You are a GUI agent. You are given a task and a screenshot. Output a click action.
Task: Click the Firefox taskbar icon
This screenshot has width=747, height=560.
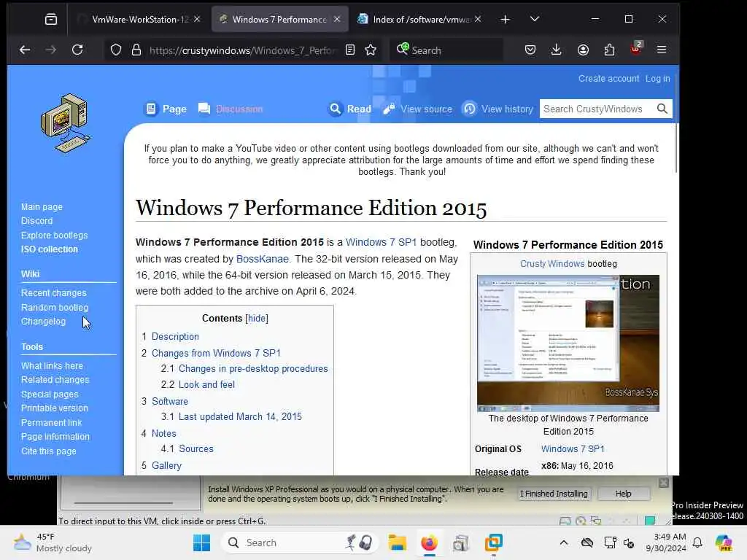click(x=429, y=542)
